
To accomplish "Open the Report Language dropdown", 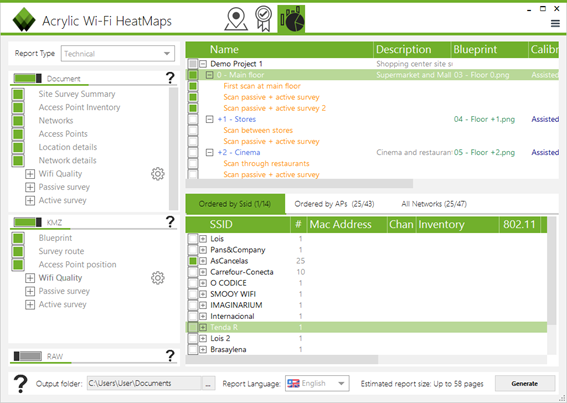I will click(317, 383).
